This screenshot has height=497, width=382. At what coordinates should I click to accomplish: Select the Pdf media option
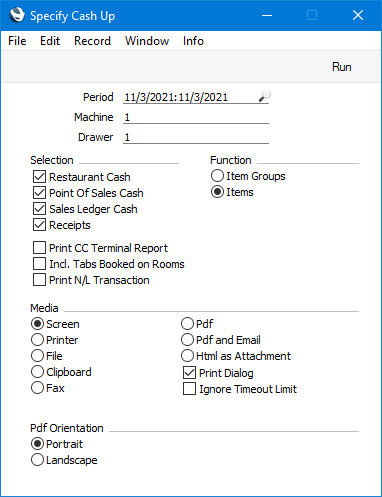pos(187,323)
